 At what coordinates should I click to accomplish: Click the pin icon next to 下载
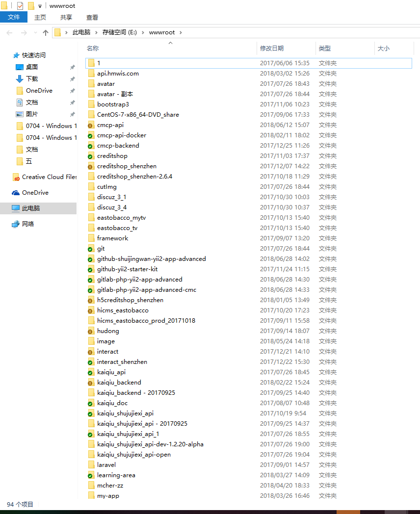[73, 79]
